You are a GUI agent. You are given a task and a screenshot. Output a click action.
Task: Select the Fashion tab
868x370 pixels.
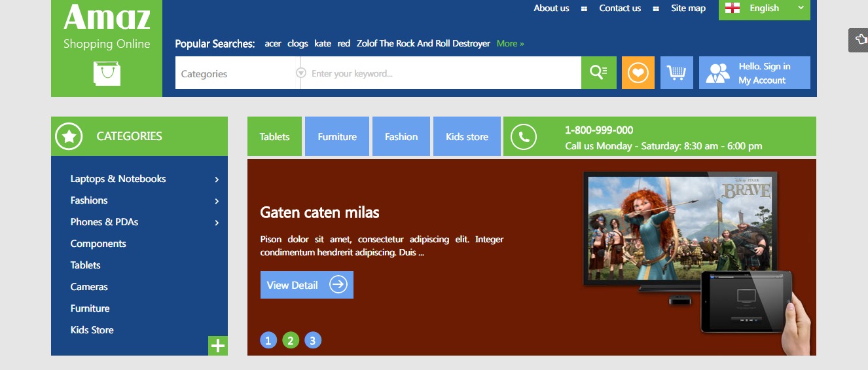(401, 136)
